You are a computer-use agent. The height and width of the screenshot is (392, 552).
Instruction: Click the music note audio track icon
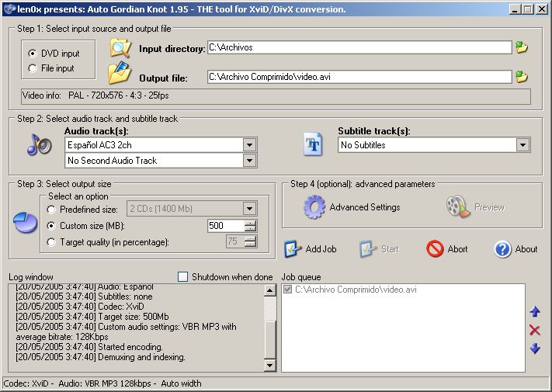point(39,144)
